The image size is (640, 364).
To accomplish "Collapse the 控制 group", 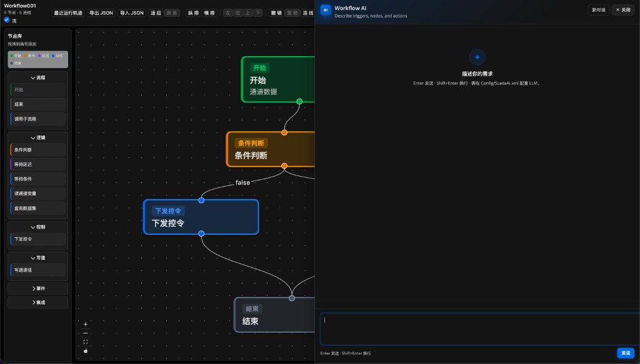I will [x=37, y=227].
